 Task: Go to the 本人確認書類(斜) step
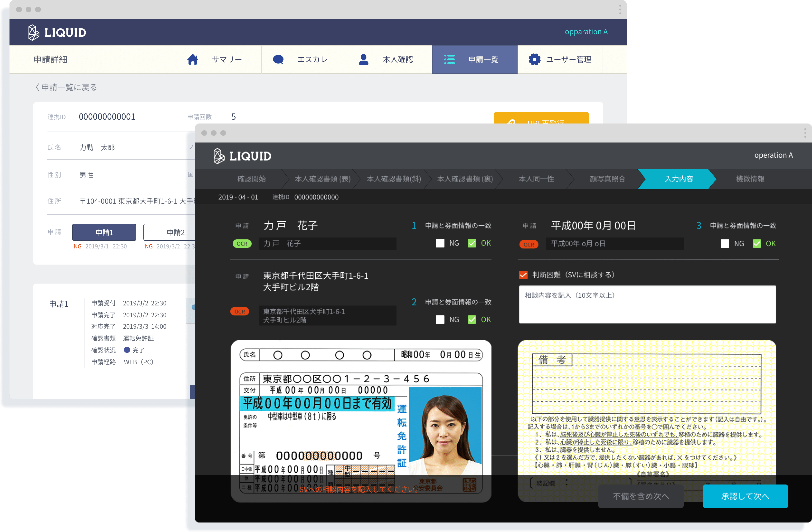[394, 179]
